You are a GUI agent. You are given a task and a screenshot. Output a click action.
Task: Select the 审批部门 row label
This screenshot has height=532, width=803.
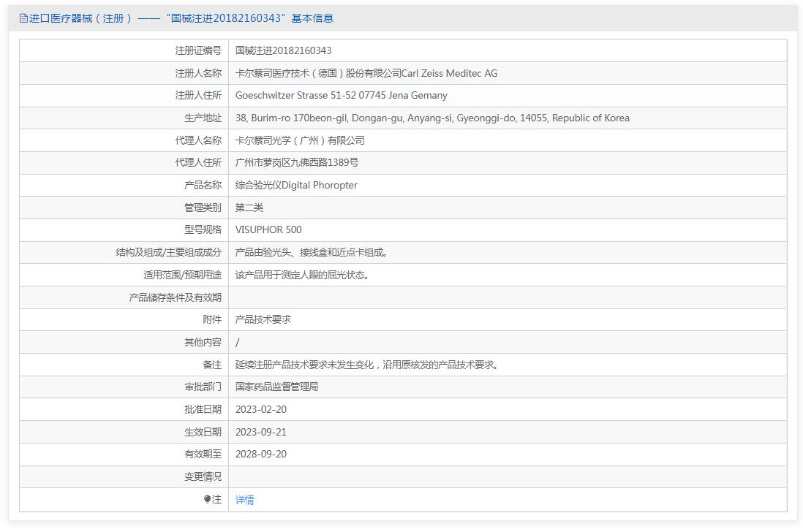[203, 387]
